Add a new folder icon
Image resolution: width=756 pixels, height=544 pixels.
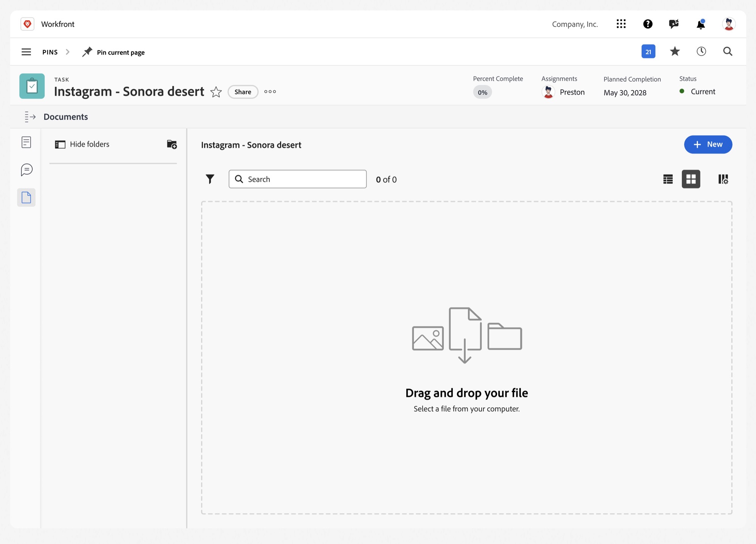pyautogui.click(x=172, y=144)
